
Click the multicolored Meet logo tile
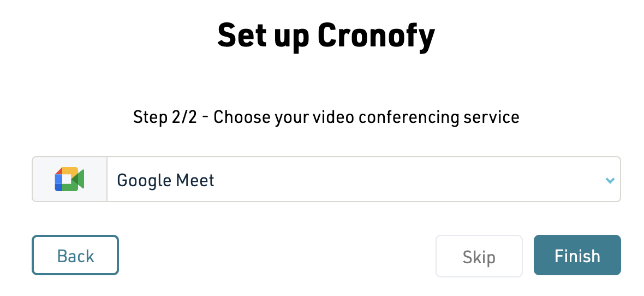click(69, 179)
